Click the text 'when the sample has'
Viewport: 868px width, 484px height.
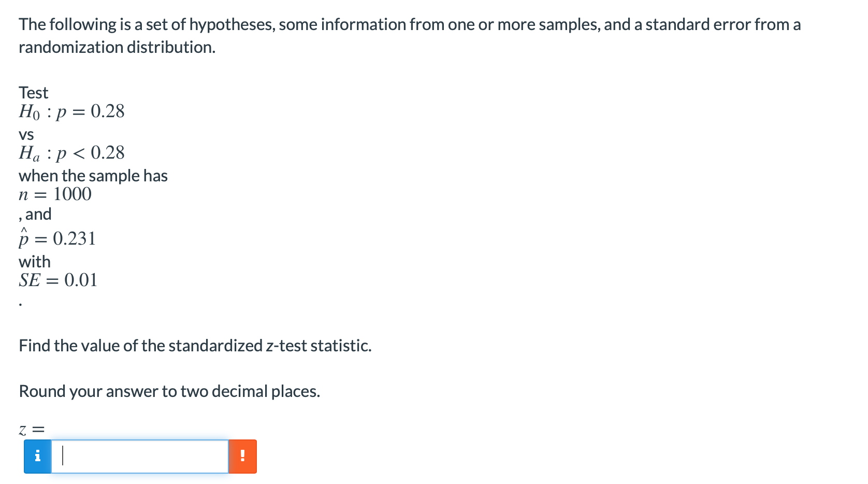tap(93, 176)
